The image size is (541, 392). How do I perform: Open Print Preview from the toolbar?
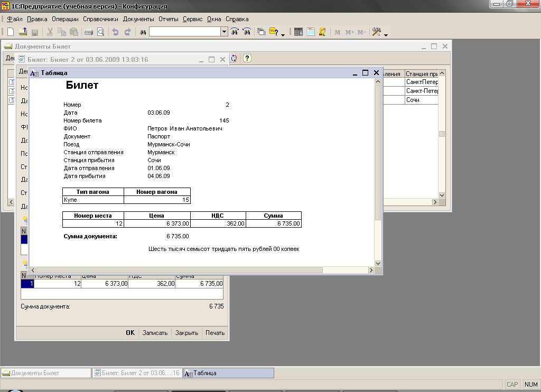pos(100,32)
